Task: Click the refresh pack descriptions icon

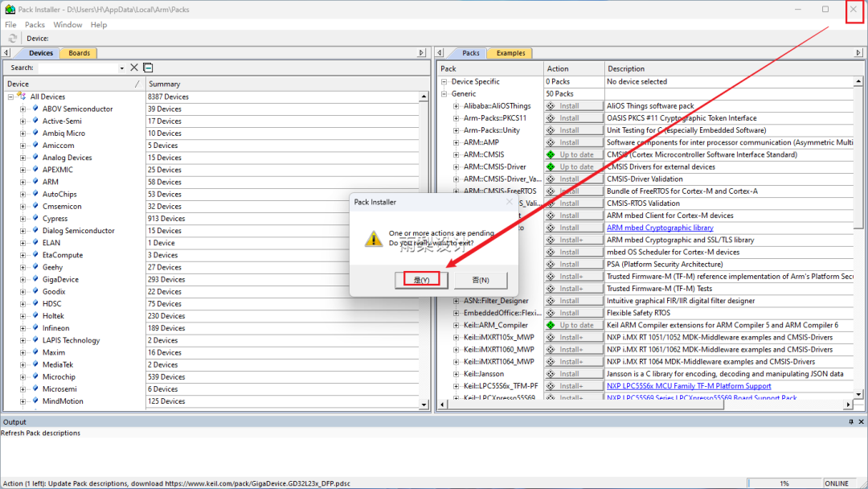Action: click(x=12, y=38)
